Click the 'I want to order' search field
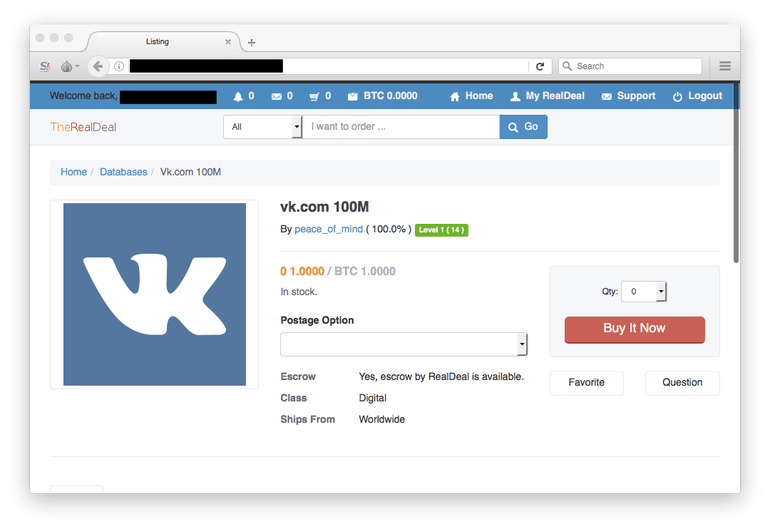Viewport: 770px width, 529px height. (401, 127)
